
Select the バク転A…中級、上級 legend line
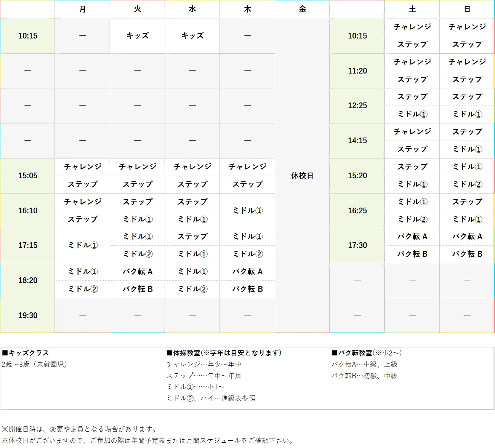(365, 364)
